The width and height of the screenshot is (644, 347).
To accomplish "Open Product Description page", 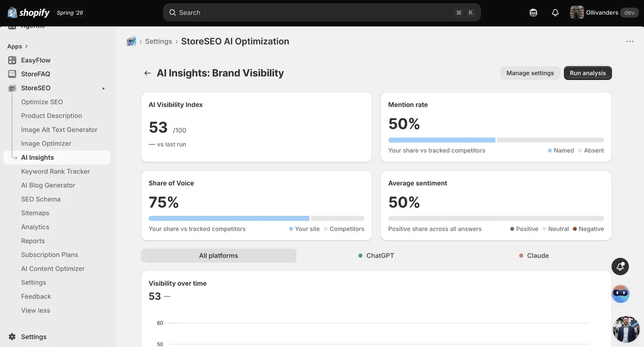I will click(x=52, y=116).
